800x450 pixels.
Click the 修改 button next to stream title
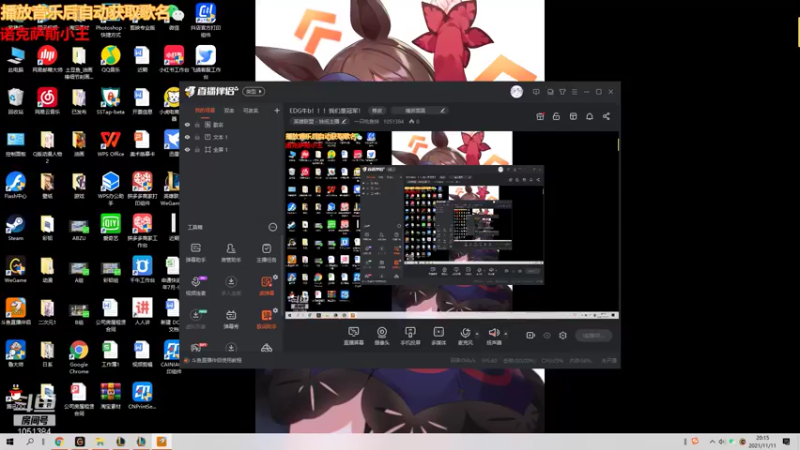coord(377,110)
